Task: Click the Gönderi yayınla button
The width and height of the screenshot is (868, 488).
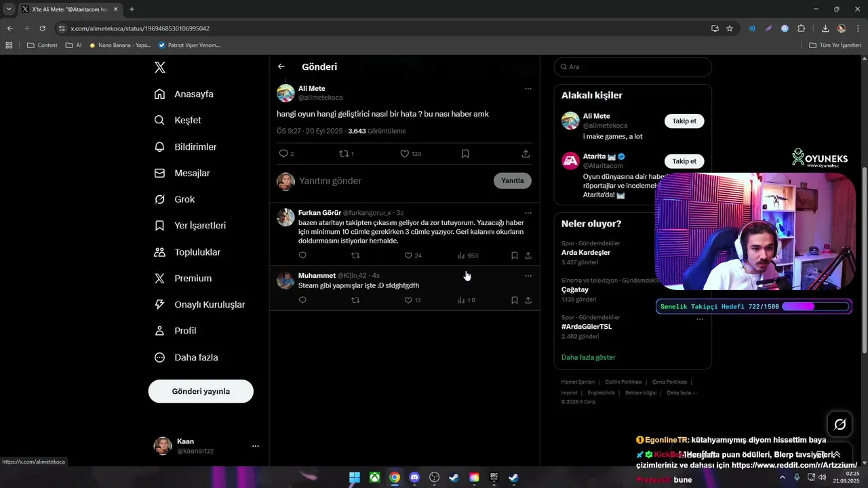Action: [201, 391]
